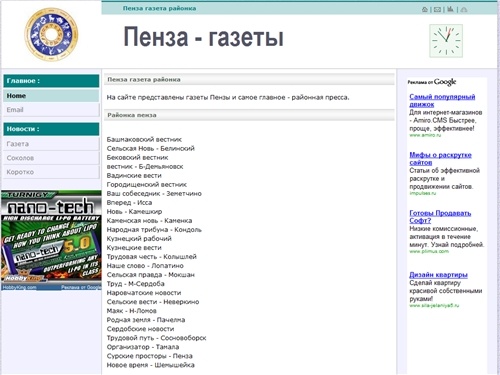The image size is (500, 375).
Task: Select Родная земля - Пачелма entry
Action: [x=146, y=320]
